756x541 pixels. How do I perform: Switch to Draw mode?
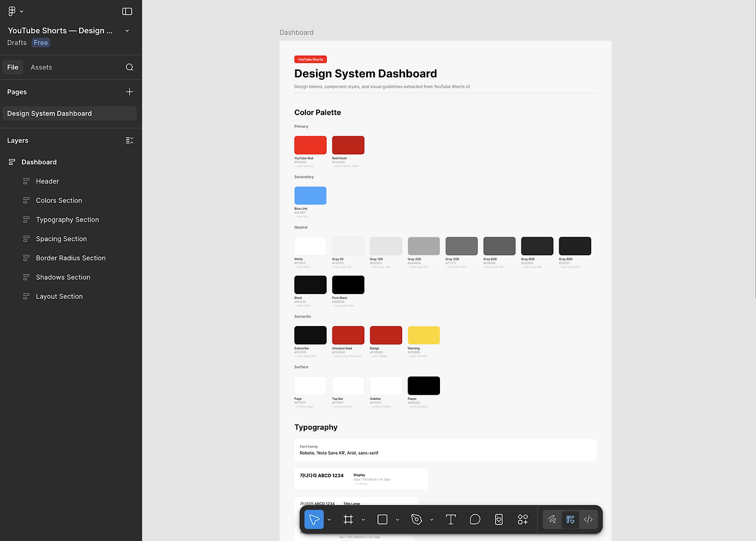pyautogui.click(x=552, y=520)
